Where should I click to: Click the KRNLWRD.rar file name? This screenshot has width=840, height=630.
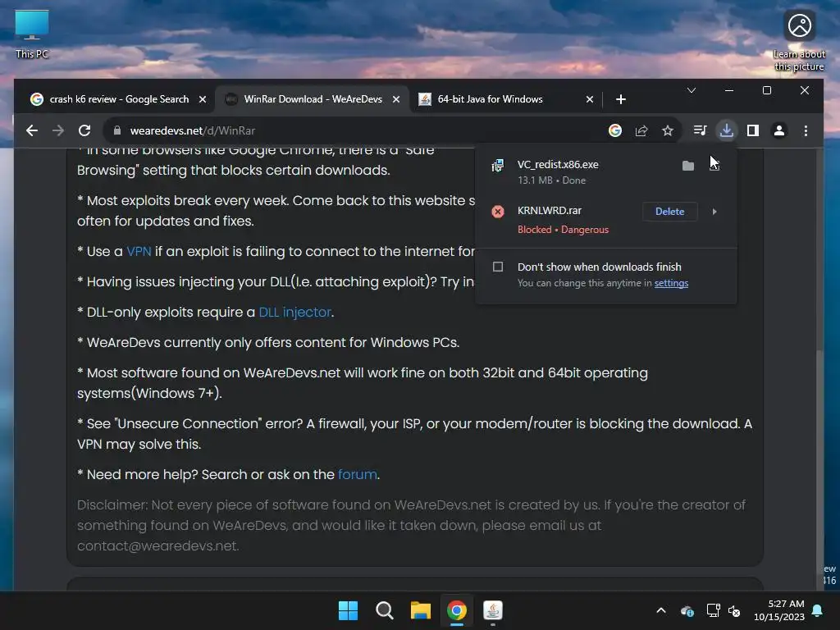(549, 211)
